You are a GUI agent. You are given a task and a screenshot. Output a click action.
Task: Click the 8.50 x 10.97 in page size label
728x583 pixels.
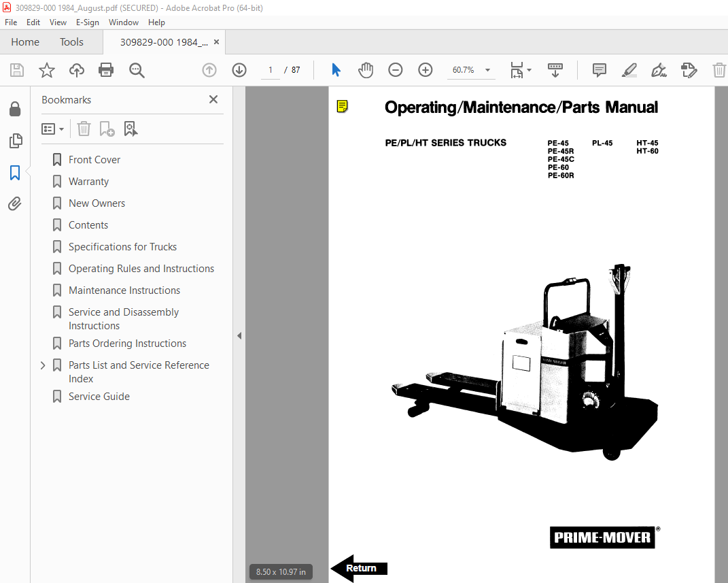281,572
